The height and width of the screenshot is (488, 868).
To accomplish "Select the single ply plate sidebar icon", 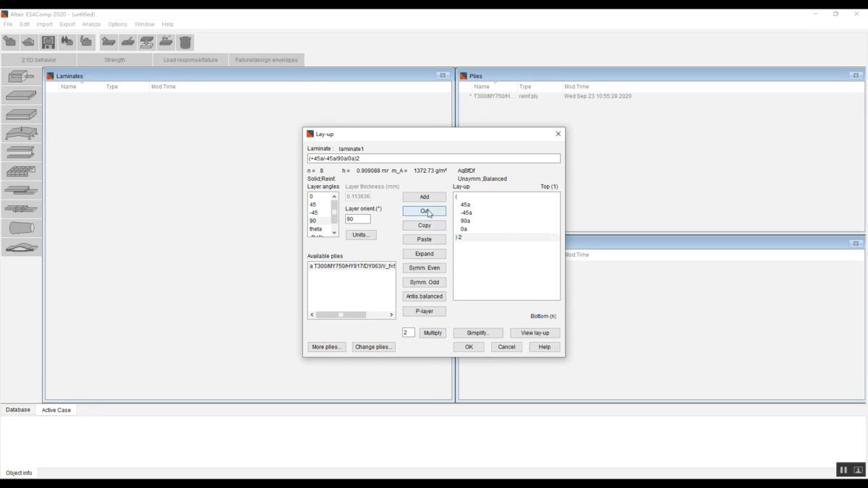I will click(x=22, y=95).
